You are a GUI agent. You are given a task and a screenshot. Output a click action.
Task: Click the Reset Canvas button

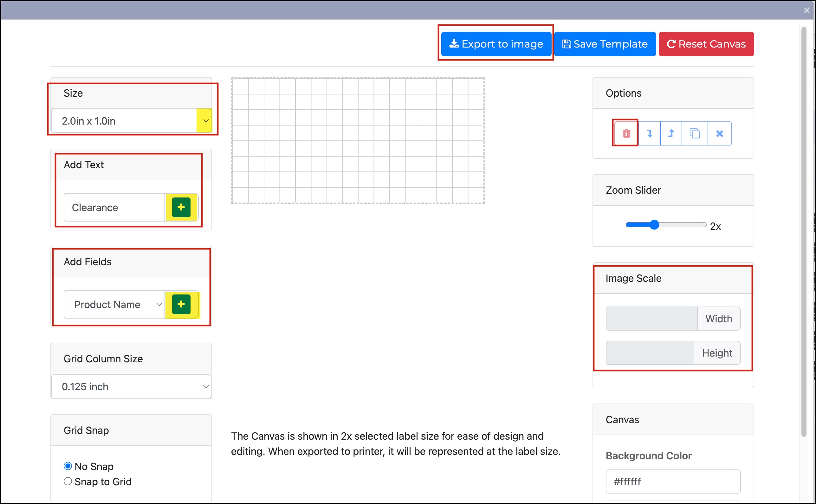(x=706, y=44)
